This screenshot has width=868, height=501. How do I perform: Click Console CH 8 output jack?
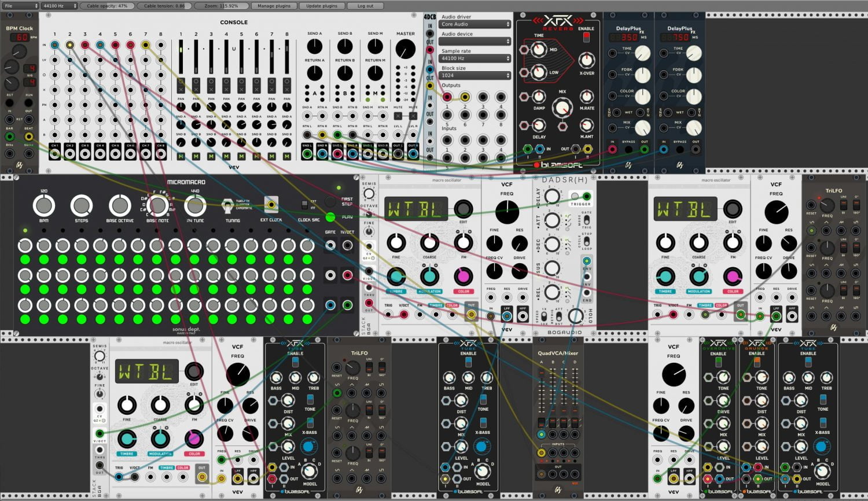[x=161, y=154]
